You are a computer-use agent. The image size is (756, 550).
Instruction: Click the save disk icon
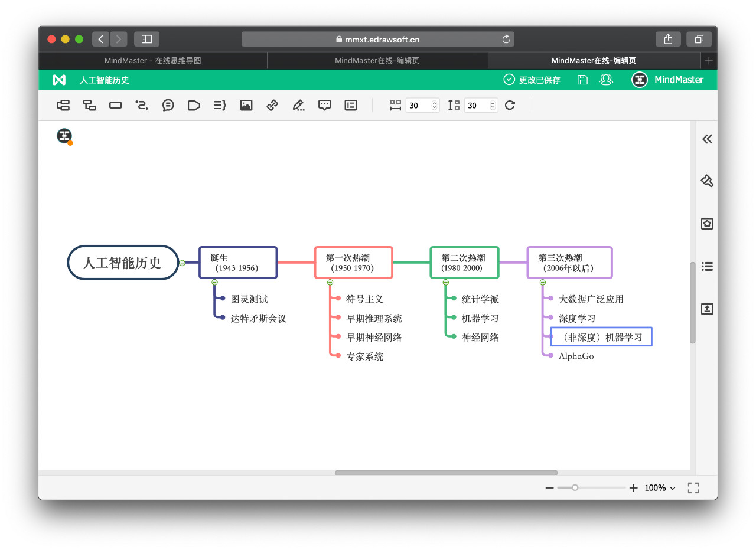click(x=582, y=80)
